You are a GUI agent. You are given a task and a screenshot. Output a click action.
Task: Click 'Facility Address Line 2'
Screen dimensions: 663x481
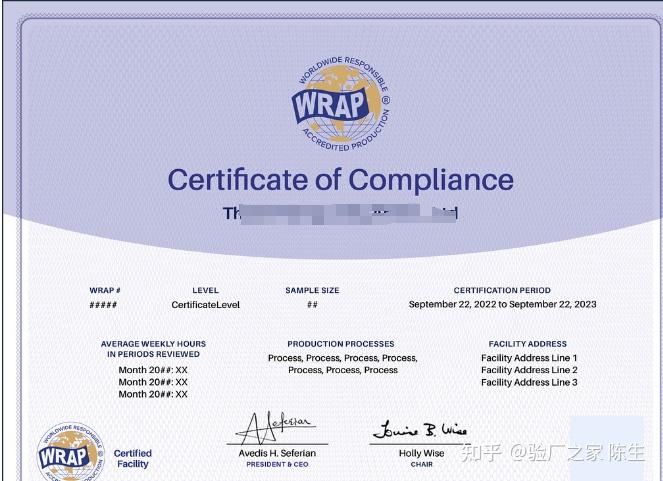529,370
